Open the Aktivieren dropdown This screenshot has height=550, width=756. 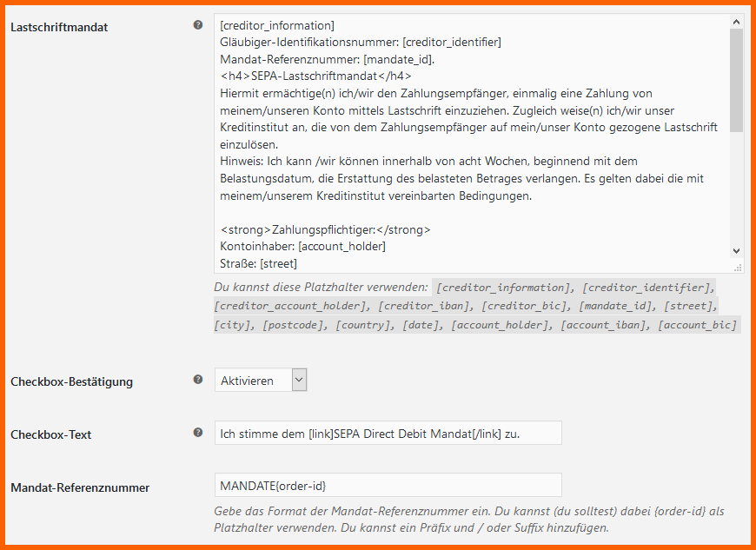point(261,381)
